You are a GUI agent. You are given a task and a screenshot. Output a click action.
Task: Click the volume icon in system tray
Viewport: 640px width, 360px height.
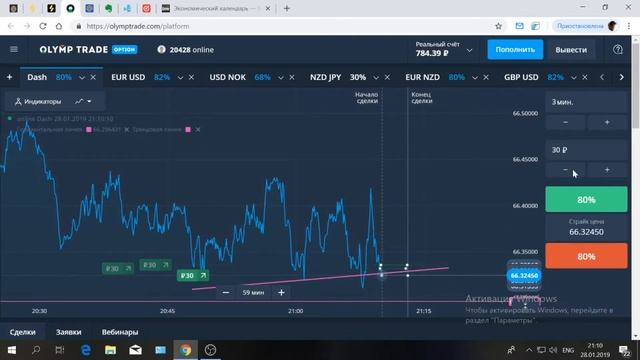pyautogui.click(x=553, y=350)
